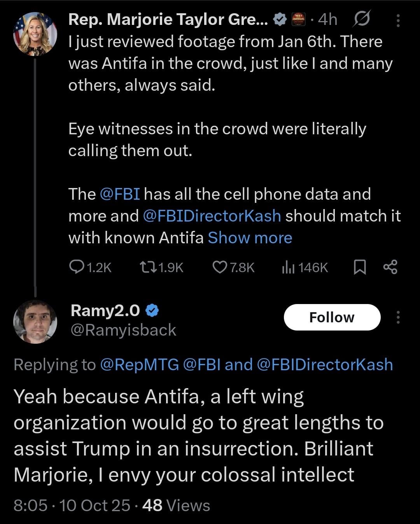Expand tweet with Show more
The height and width of the screenshot is (524, 420).
coord(250,237)
